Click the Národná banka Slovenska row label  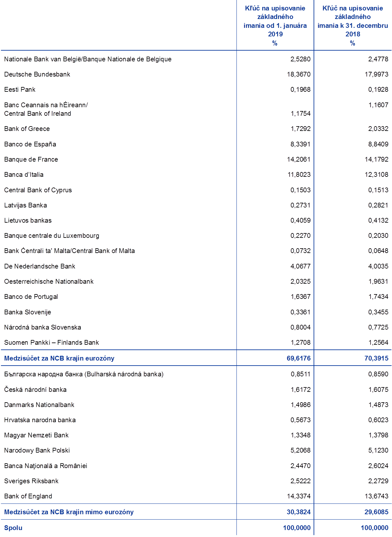(43, 327)
